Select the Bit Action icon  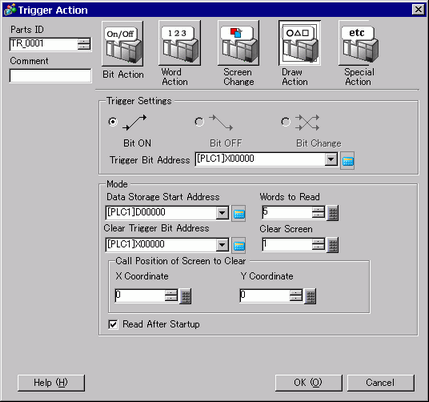[x=123, y=44]
